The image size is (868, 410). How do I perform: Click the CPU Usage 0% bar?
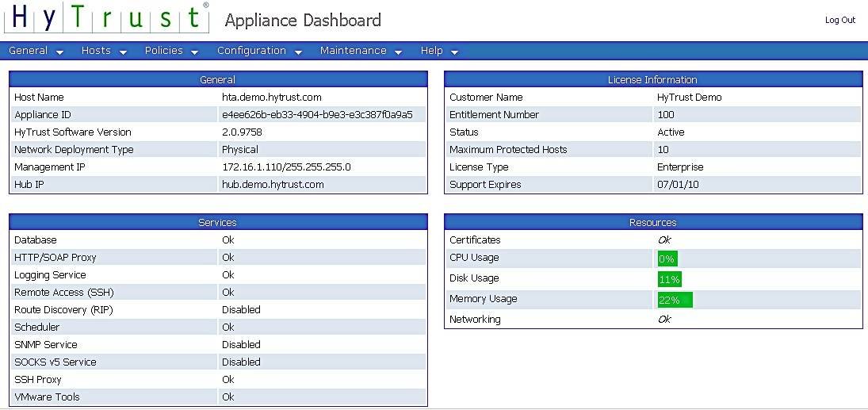tap(667, 259)
